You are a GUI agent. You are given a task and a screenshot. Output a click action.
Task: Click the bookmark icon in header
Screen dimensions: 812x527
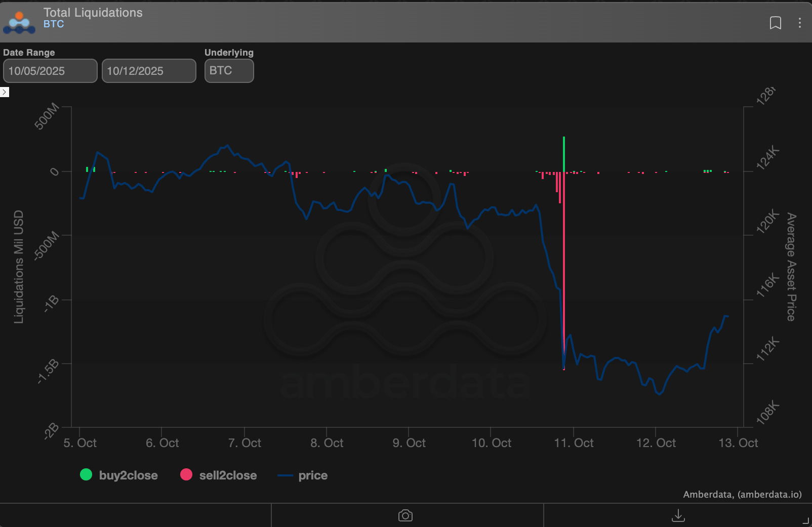coord(775,23)
